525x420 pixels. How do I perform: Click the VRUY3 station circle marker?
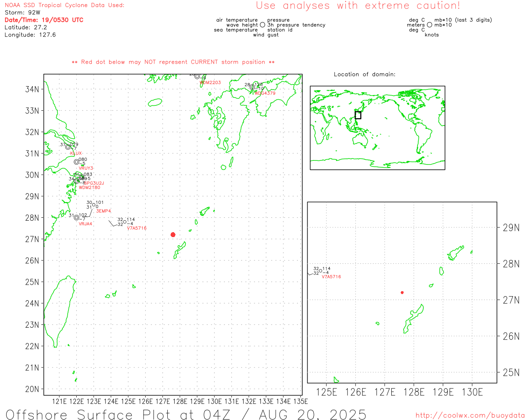coord(76,162)
